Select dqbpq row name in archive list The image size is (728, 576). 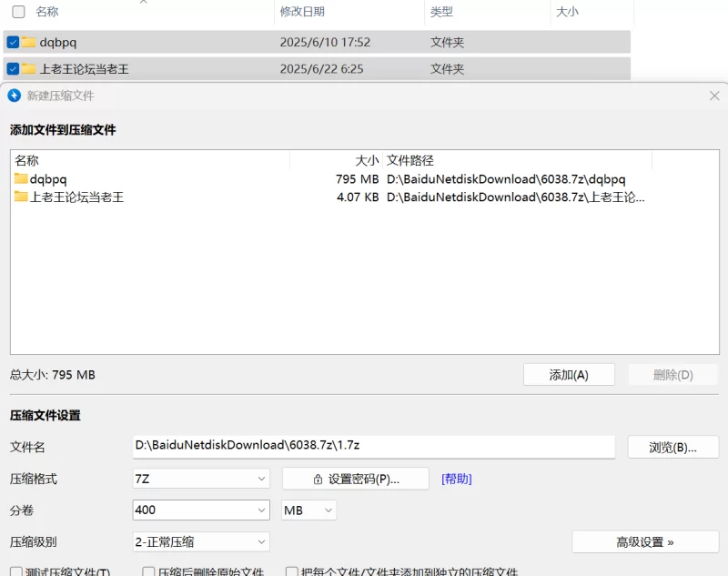click(x=48, y=179)
